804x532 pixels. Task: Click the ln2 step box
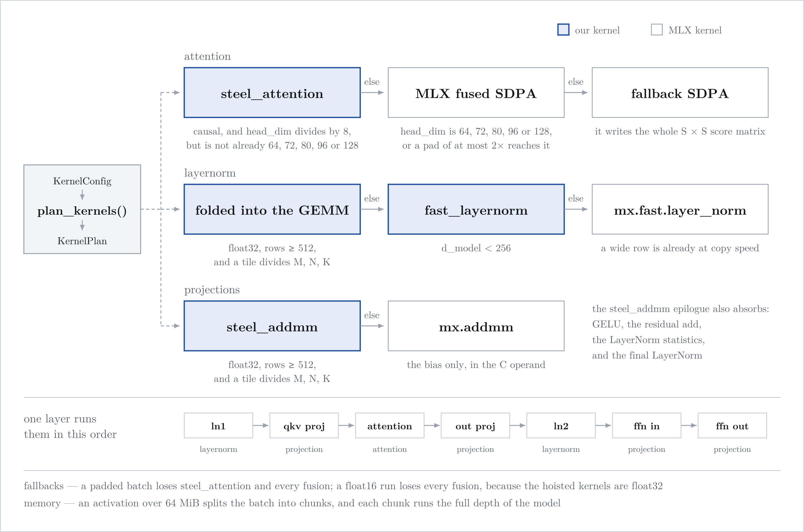(x=561, y=425)
